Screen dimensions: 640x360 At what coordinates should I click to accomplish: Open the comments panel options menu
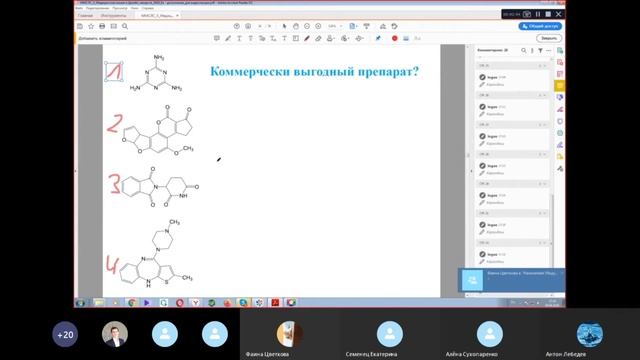pyautogui.click(x=549, y=51)
